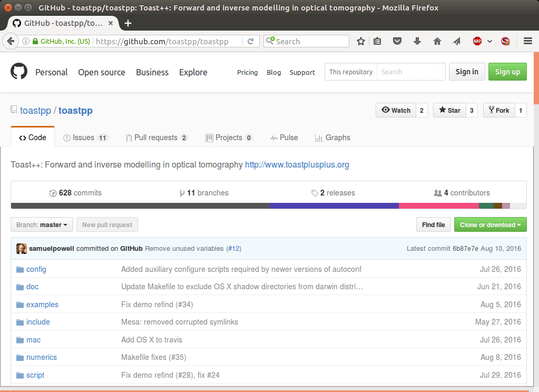This screenshot has width=539, height=392.
Task: Open the Adblock Plus icon
Action: click(477, 41)
